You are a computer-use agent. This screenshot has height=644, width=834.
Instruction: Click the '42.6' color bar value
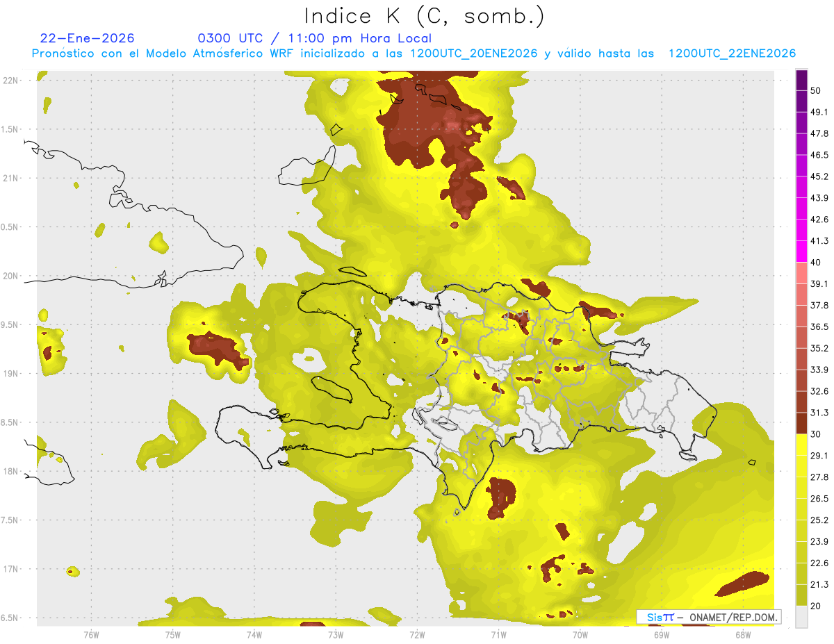(819, 220)
